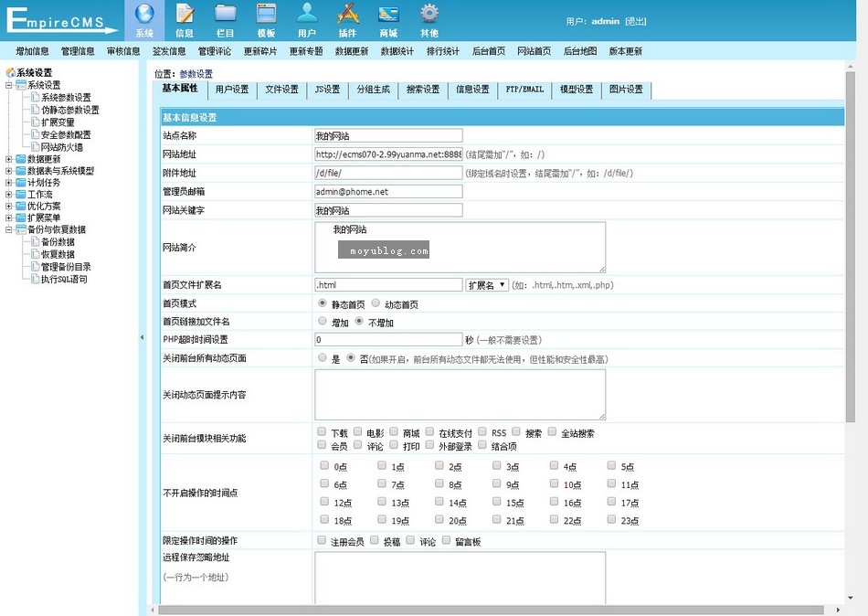The width and height of the screenshot is (868, 616).
Task: Click the folder icon beside 工作流
Action: coord(21,195)
